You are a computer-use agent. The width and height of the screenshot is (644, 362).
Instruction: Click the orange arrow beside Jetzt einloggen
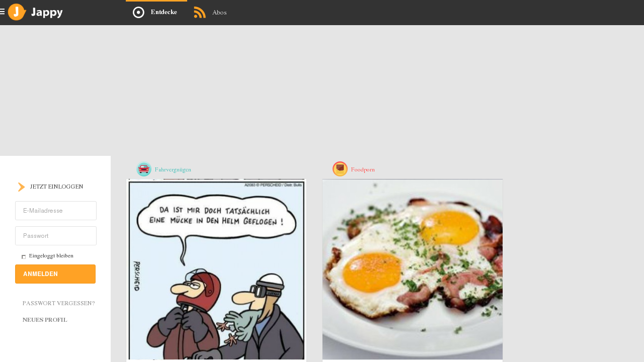click(x=22, y=187)
